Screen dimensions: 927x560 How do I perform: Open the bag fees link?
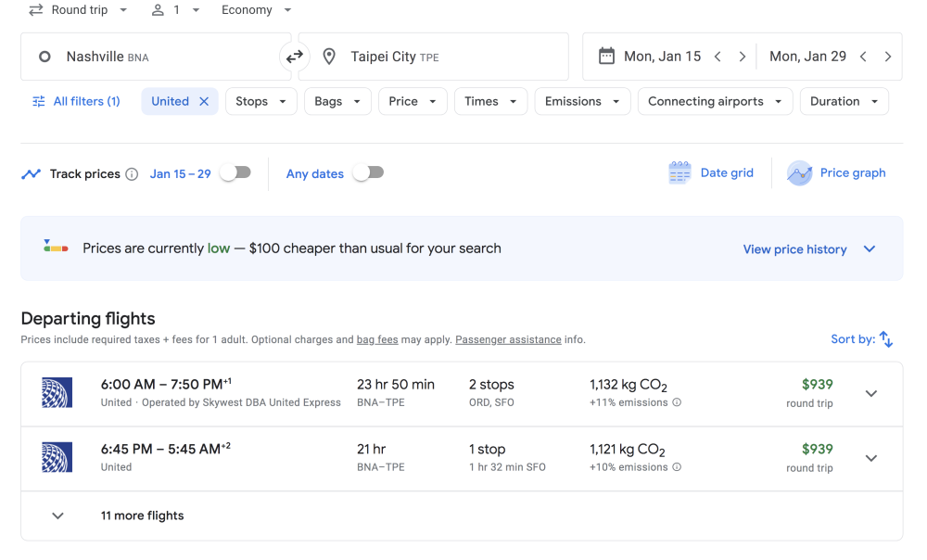coord(377,340)
